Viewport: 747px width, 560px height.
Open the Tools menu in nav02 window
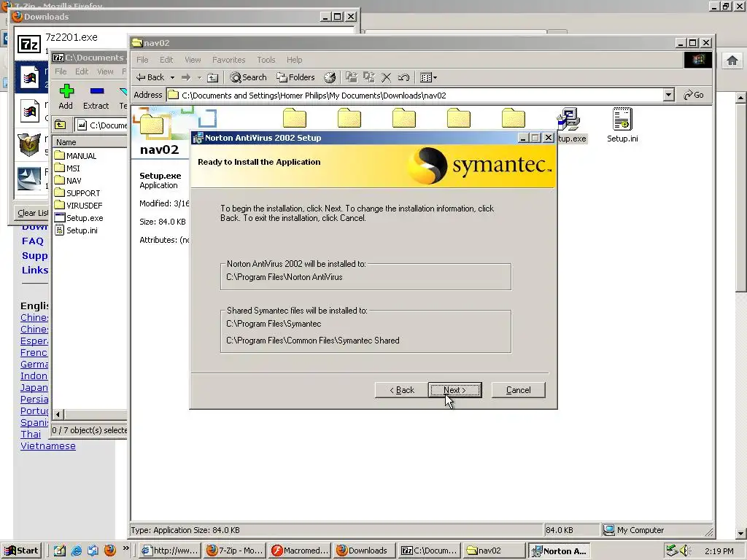click(266, 60)
